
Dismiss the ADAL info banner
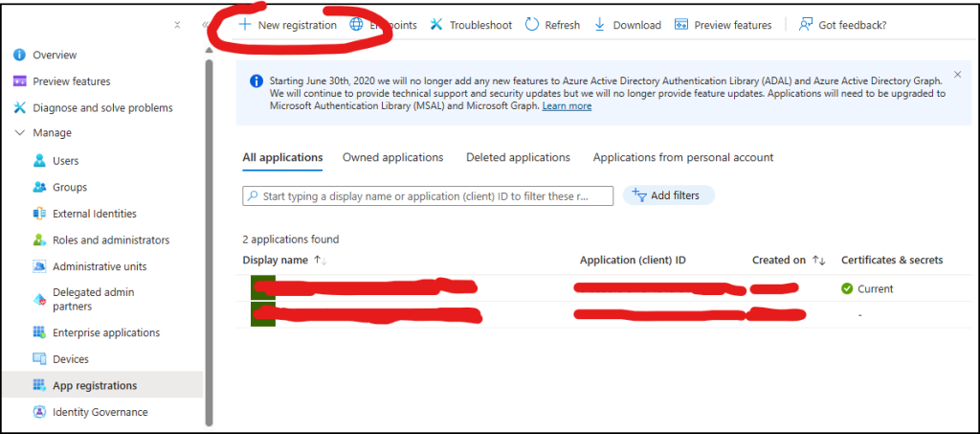pyautogui.click(x=958, y=75)
